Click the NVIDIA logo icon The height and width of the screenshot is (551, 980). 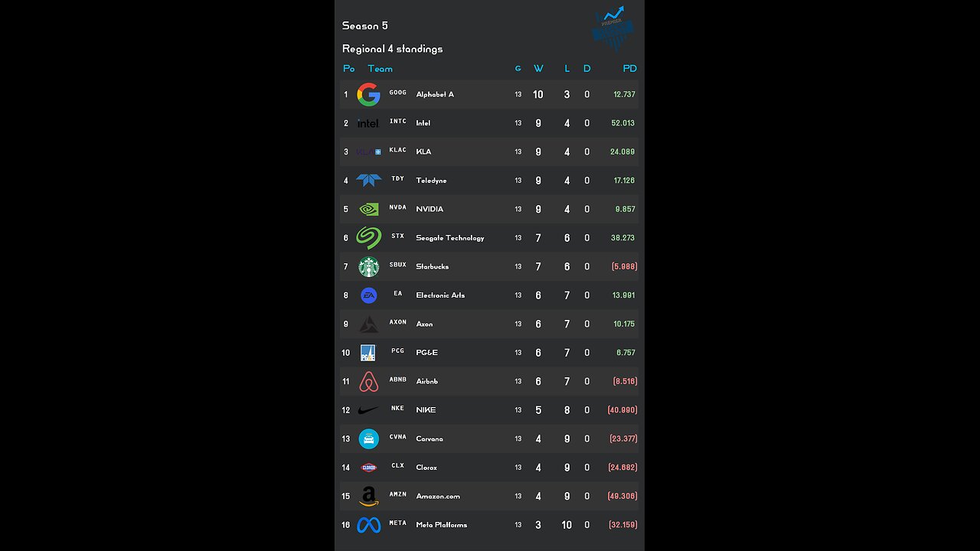pyautogui.click(x=368, y=209)
